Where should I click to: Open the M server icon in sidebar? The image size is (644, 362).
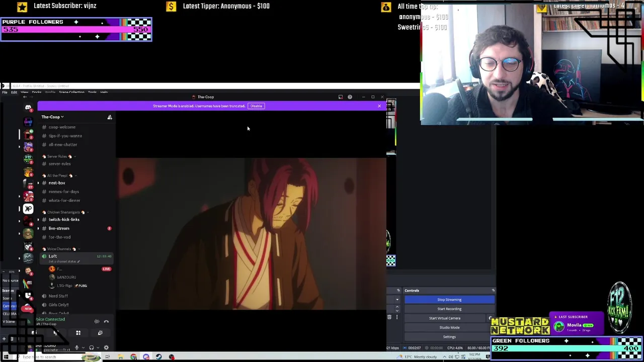click(28, 258)
